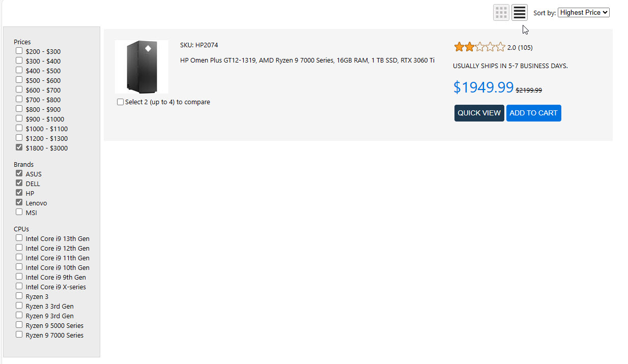
Task: Tick the compare selection checkbox
Action: (x=121, y=102)
